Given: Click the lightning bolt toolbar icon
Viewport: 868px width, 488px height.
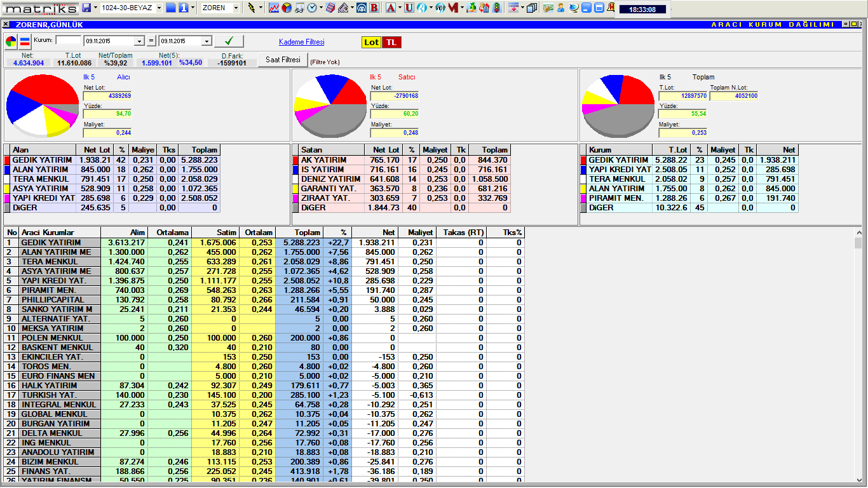Looking at the screenshot, I should [252, 8].
